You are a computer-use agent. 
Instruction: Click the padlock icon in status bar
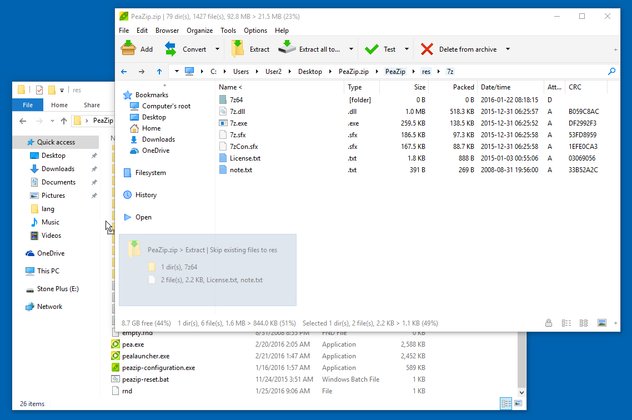[x=548, y=323]
